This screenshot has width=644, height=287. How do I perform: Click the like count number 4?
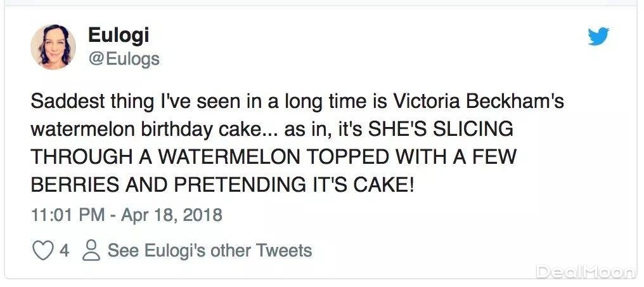(x=64, y=250)
